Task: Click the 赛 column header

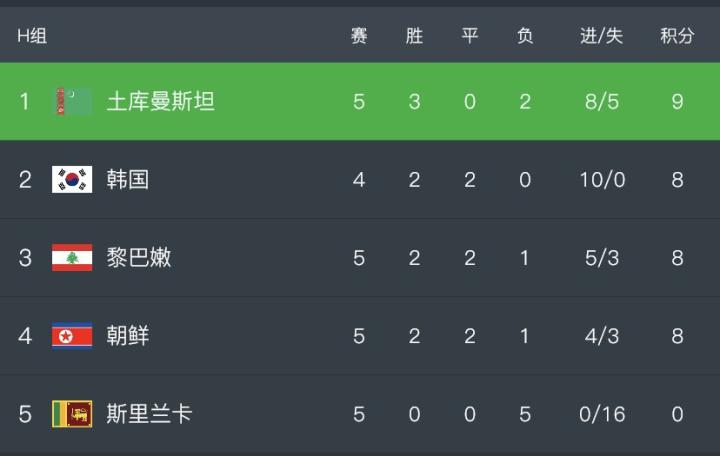Action: tap(359, 36)
